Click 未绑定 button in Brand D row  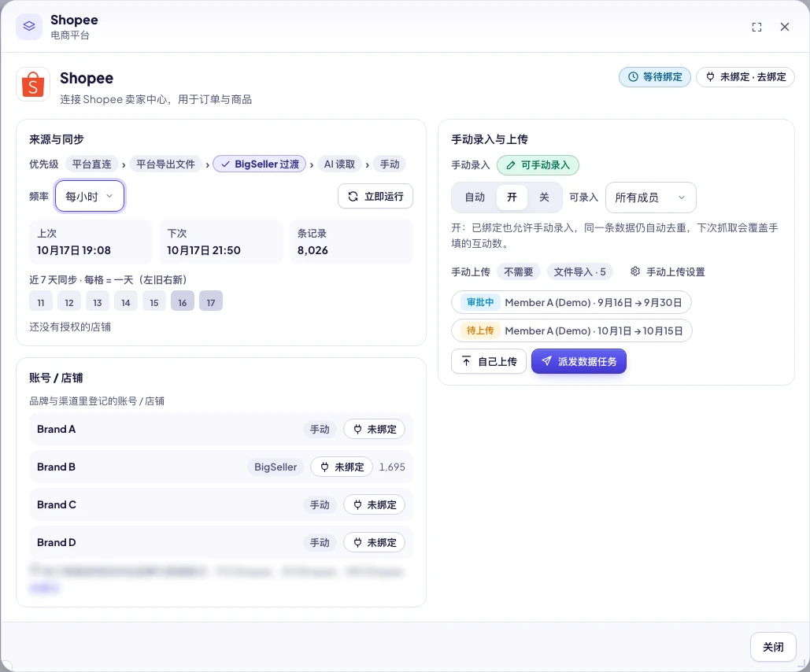pyautogui.click(x=374, y=542)
